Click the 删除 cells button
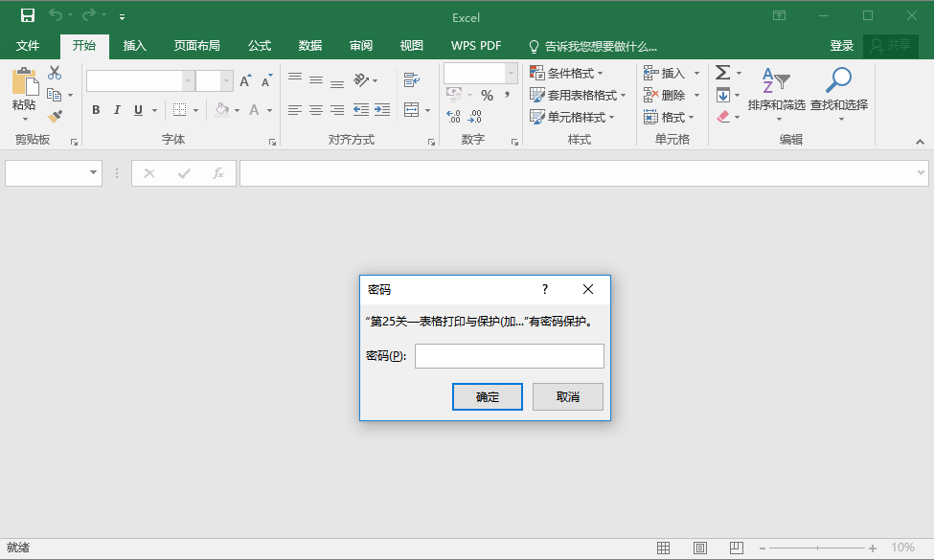Viewport: 934px width, 560px height. click(665, 95)
